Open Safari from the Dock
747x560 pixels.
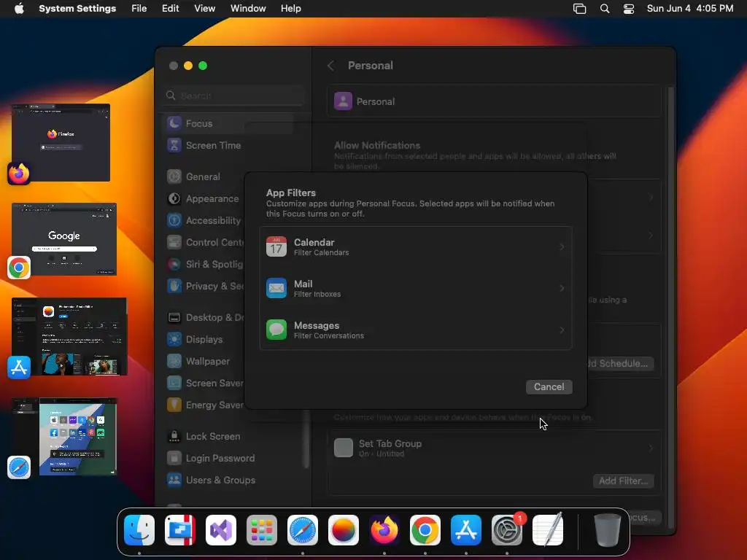point(303,530)
